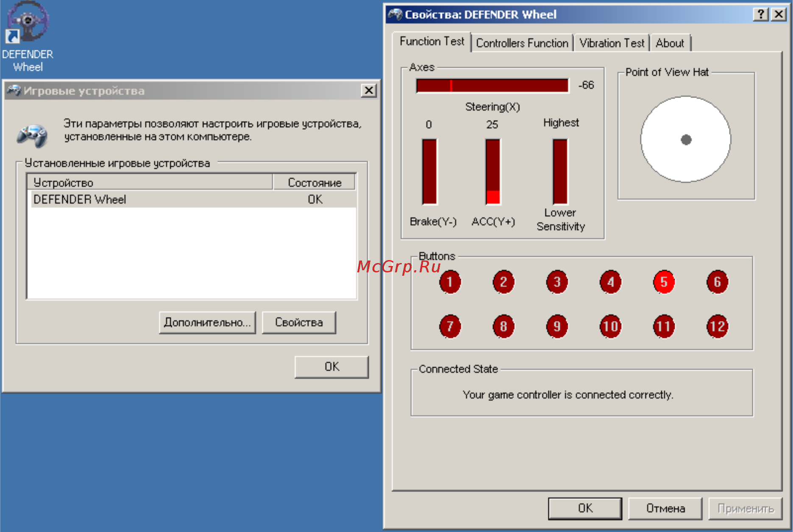Click button indicator 10 in Buttons group
The width and height of the screenshot is (793, 532).
[x=610, y=326]
